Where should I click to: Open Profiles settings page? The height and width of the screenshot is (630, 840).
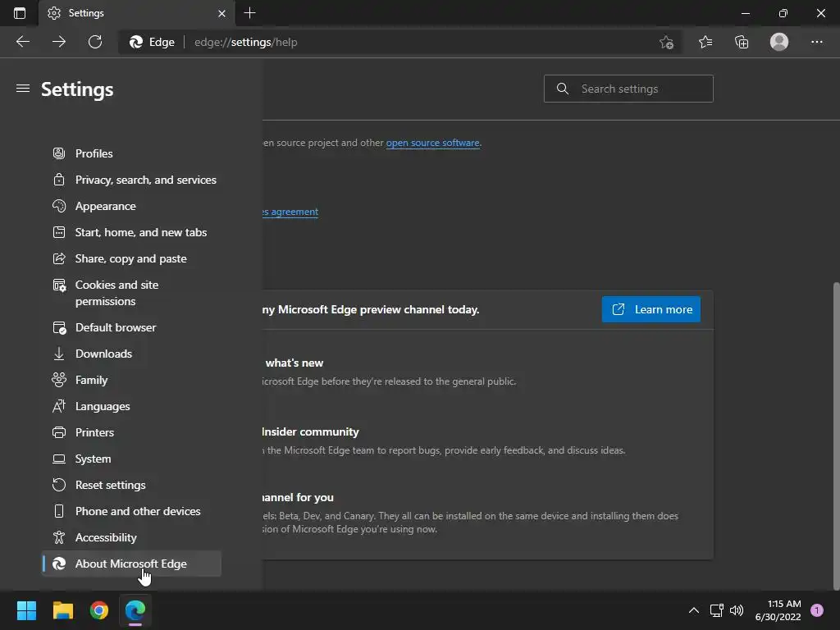131,153
